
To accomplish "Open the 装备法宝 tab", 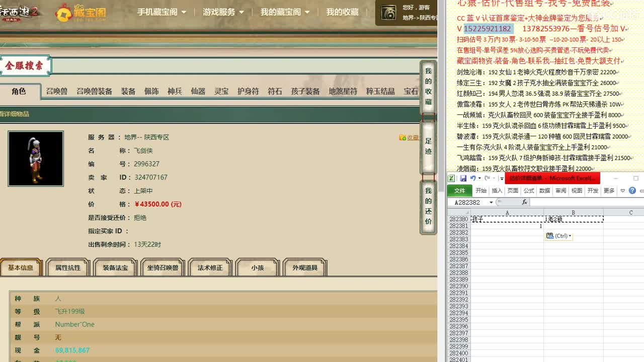I will click(x=115, y=268).
